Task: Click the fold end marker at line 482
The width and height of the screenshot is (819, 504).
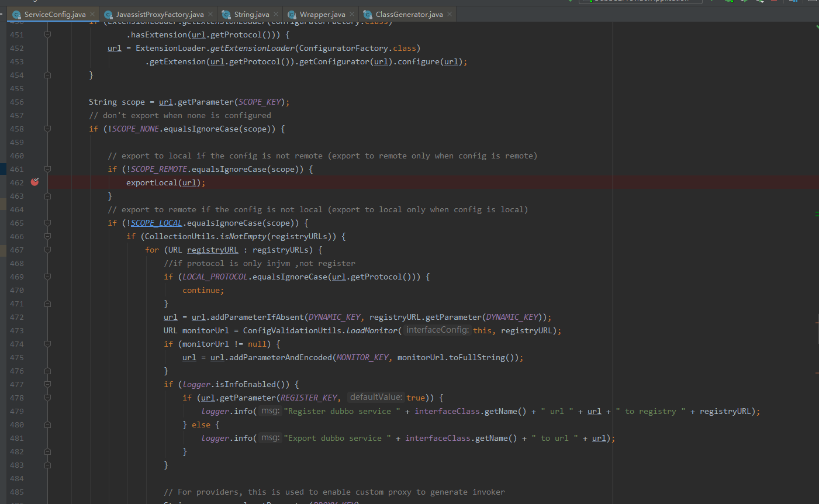Action: 47,451
